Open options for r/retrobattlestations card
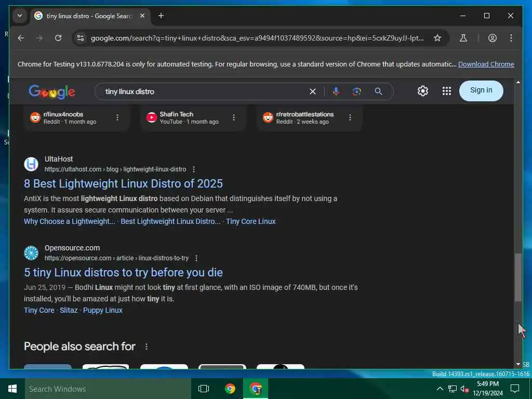The height and width of the screenshot is (399, 532). pos(350,117)
